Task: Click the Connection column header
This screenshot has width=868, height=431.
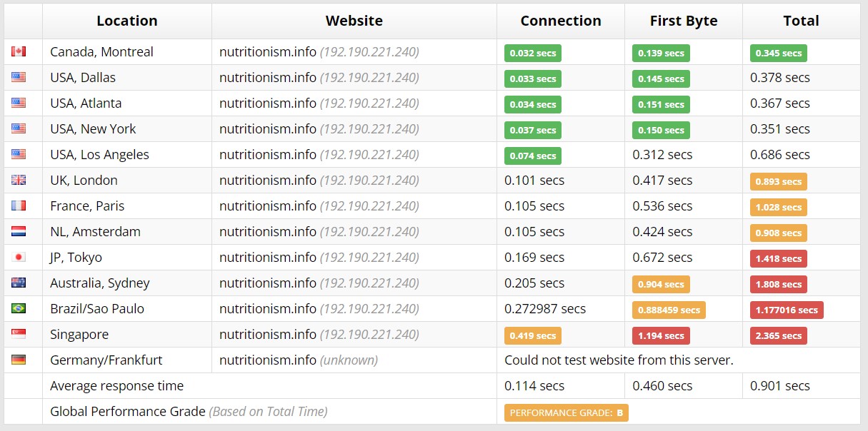Action: pyautogui.click(x=561, y=21)
